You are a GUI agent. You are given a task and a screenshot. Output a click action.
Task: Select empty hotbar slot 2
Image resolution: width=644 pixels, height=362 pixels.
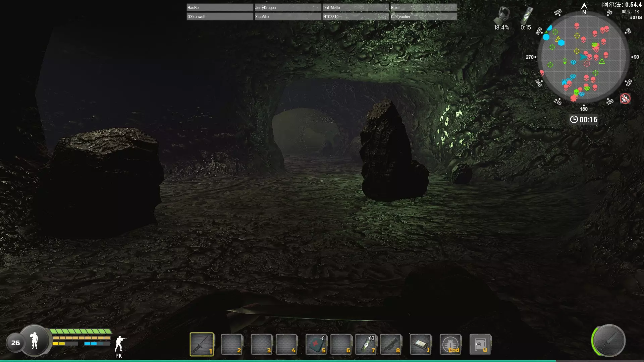click(x=231, y=344)
